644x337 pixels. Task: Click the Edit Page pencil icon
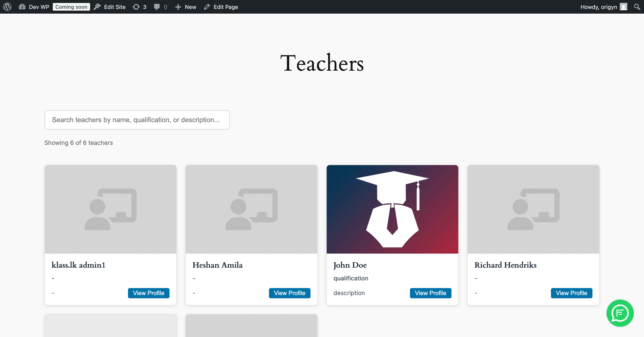207,7
